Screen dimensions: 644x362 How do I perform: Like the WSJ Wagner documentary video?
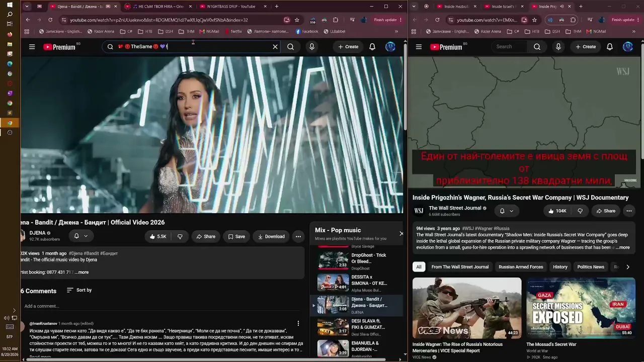pyautogui.click(x=557, y=211)
